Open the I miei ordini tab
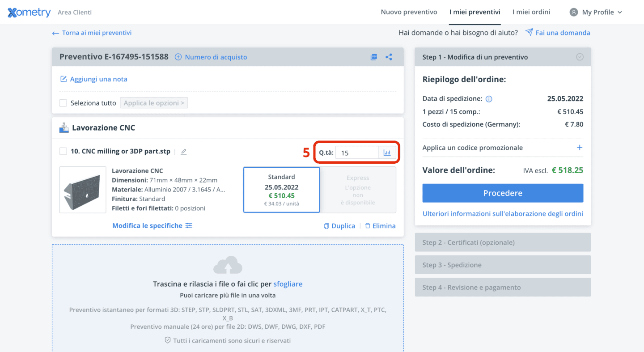Image resolution: width=644 pixels, height=352 pixels. tap(531, 12)
